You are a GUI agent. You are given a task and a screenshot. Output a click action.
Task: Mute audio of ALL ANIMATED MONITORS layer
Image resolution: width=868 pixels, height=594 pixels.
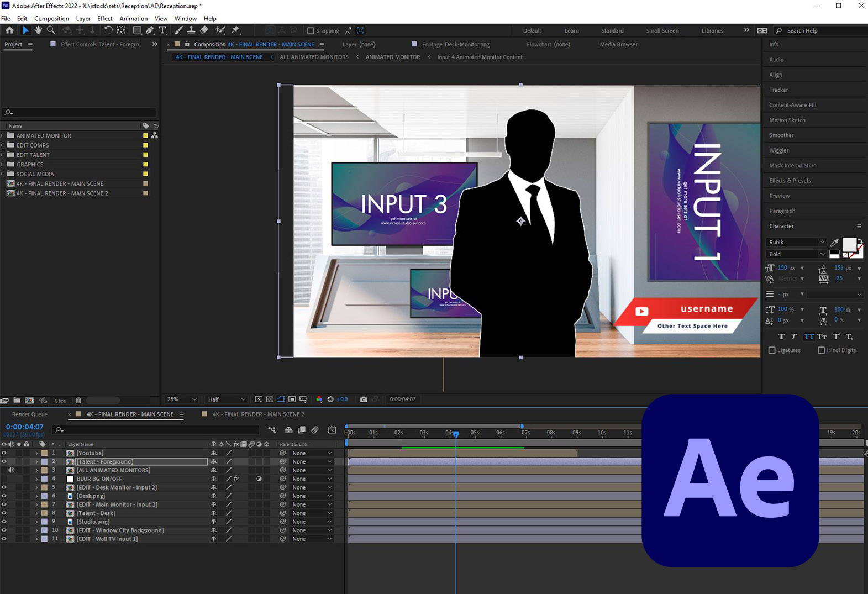point(11,470)
